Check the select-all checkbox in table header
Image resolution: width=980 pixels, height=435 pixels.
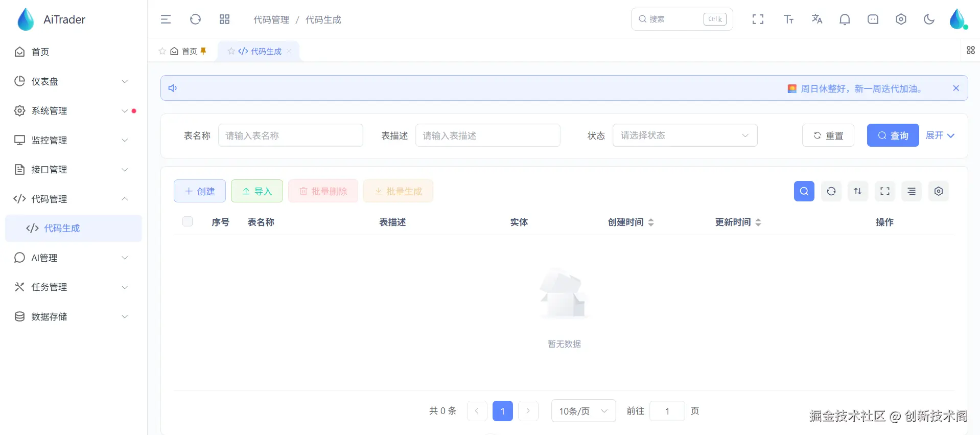(x=188, y=221)
